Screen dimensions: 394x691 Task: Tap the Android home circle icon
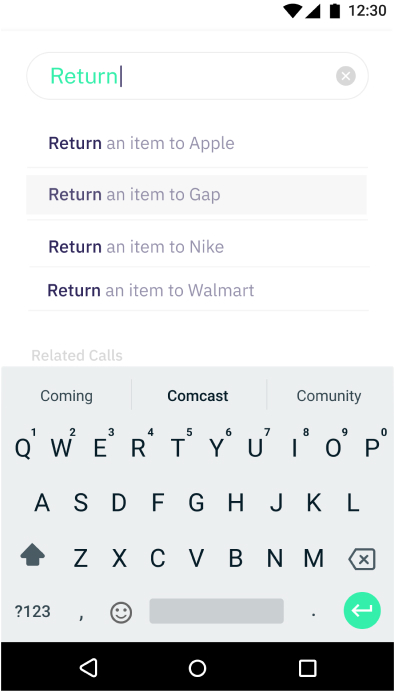click(x=197, y=668)
